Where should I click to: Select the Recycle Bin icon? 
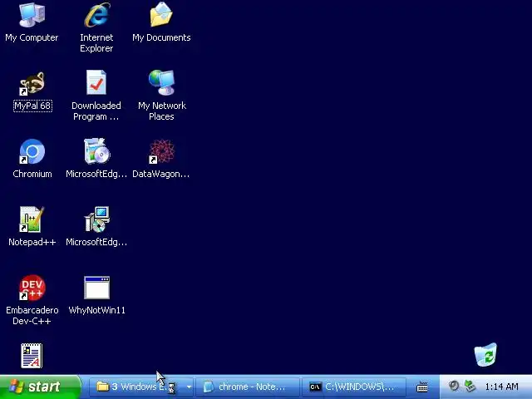pyautogui.click(x=485, y=355)
